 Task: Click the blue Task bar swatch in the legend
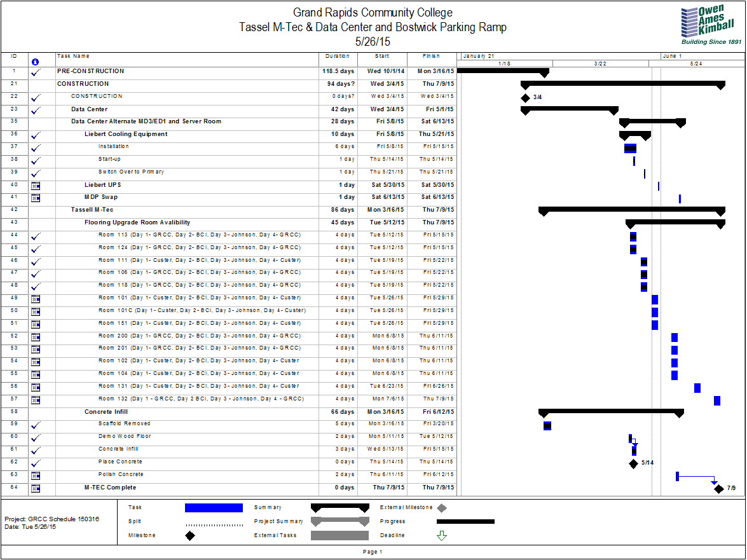click(213, 507)
